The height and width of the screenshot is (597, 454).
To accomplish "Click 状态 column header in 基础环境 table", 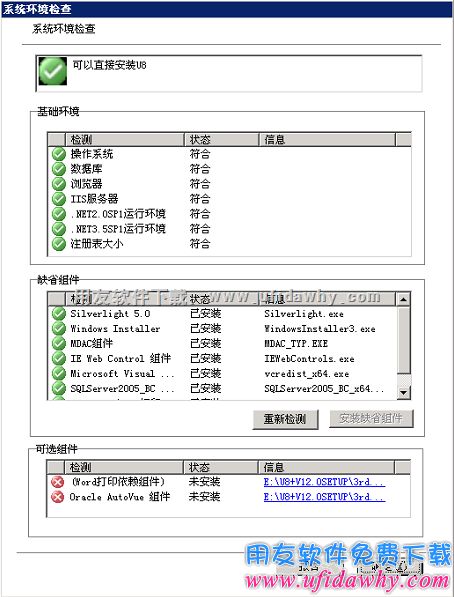I will pos(222,140).
